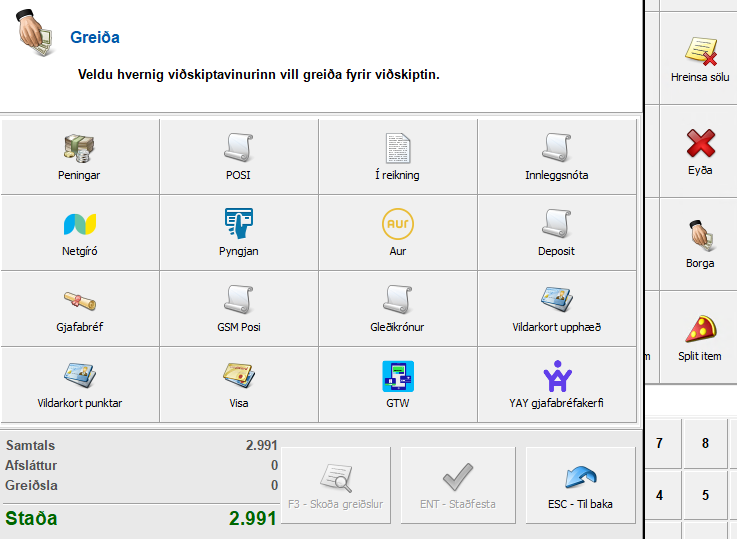Click the red Eyða delete button

pos(700,151)
